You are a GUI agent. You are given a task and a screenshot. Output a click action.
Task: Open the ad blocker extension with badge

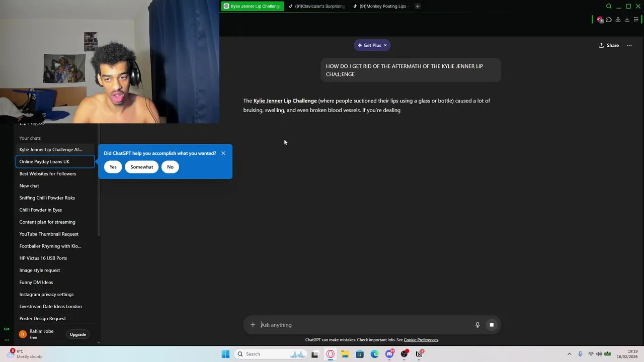(600, 20)
